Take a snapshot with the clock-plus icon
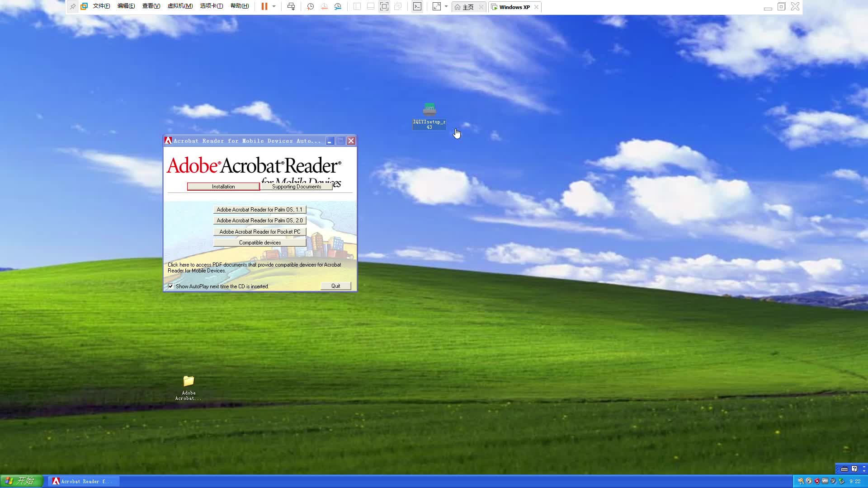The height and width of the screenshot is (488, 868). point(310,6)
